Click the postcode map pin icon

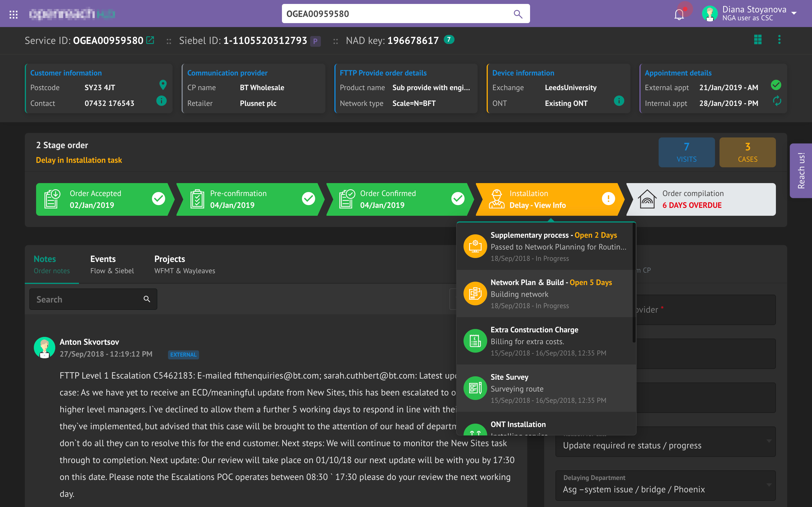[x=163, y=85]
